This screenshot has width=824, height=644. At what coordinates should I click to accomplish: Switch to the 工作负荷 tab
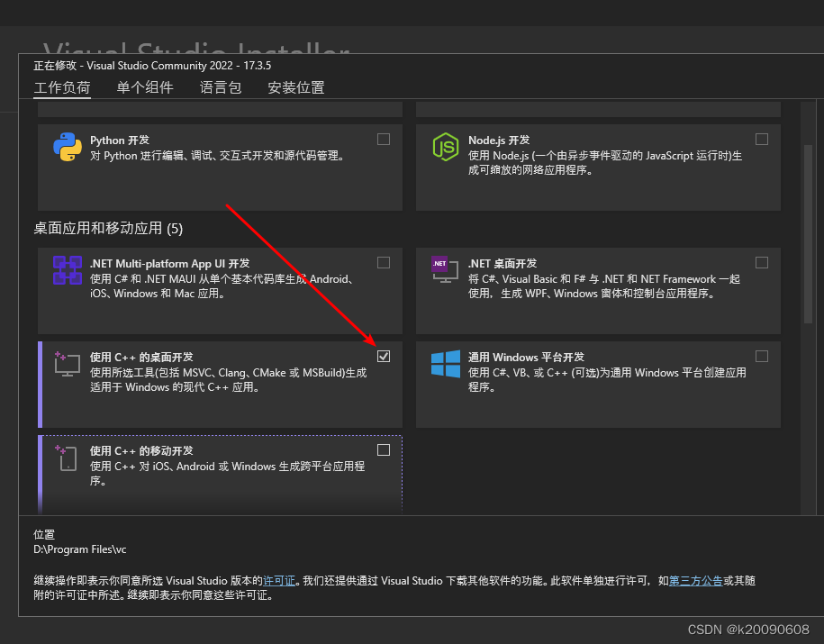[62, 87]
